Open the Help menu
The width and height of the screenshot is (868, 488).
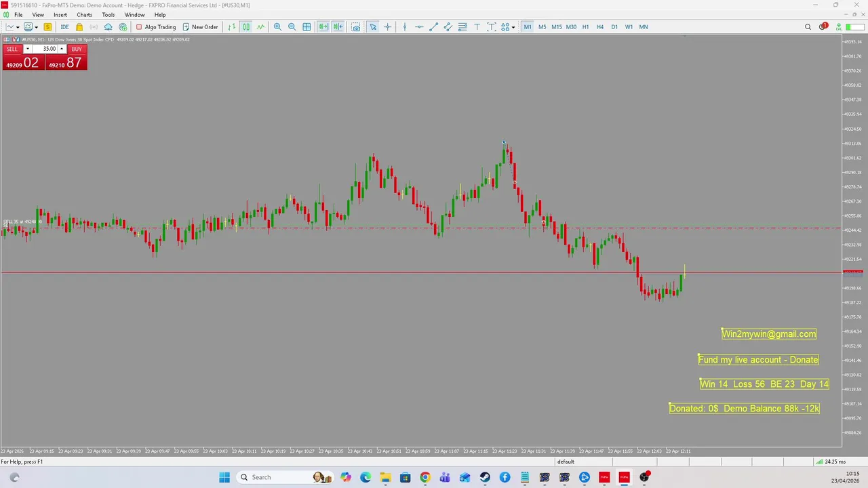pyautogui.click(x=160, y=15)
